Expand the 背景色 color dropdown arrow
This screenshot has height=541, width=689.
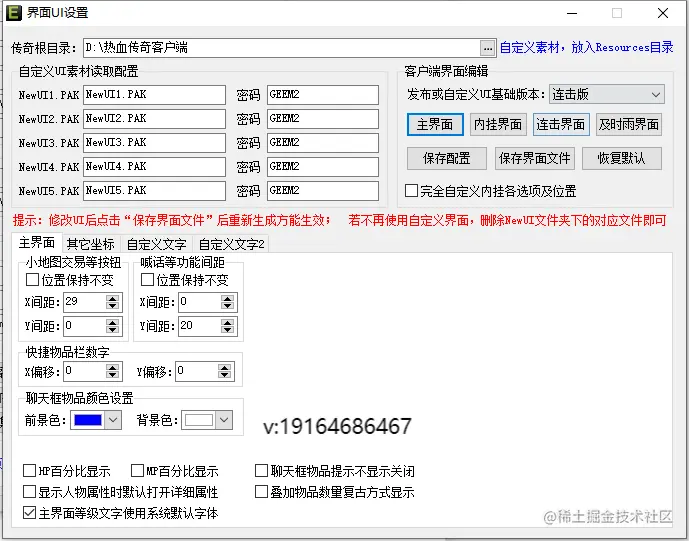pyautogui.click(x=224, y=420)
